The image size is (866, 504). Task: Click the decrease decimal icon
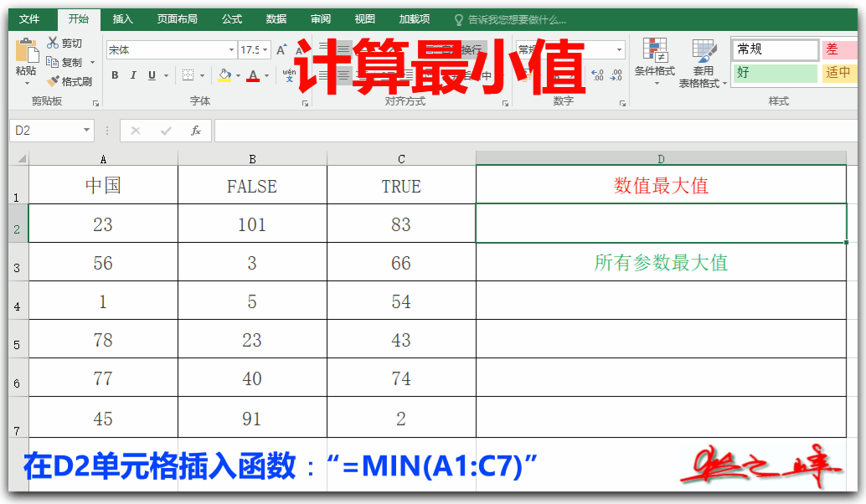616,75
